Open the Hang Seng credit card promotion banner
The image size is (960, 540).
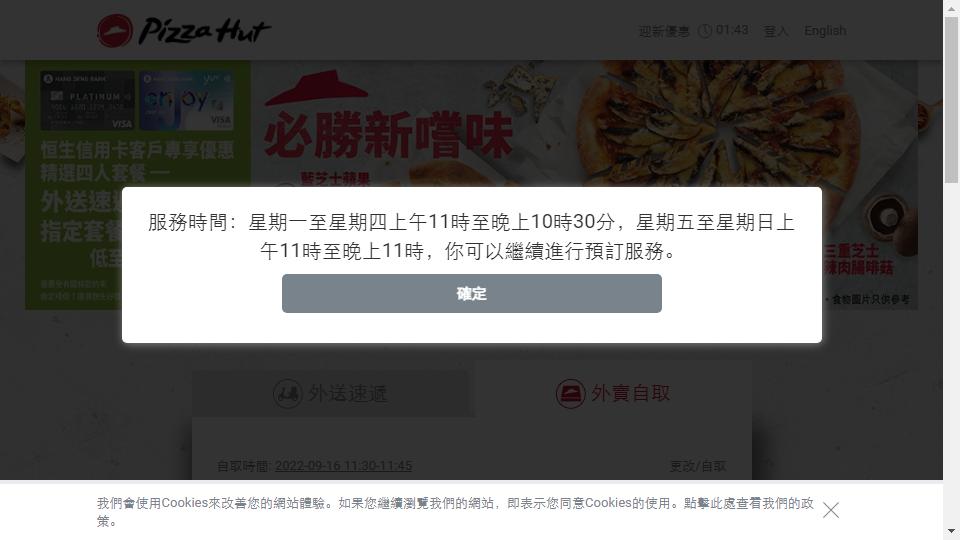click(138, 184)
